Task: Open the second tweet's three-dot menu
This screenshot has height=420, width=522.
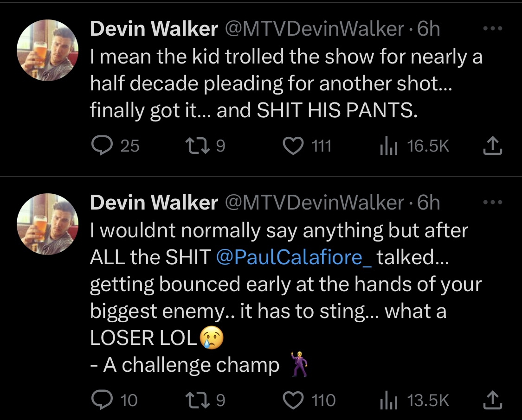Action: (x=493, y=202)
